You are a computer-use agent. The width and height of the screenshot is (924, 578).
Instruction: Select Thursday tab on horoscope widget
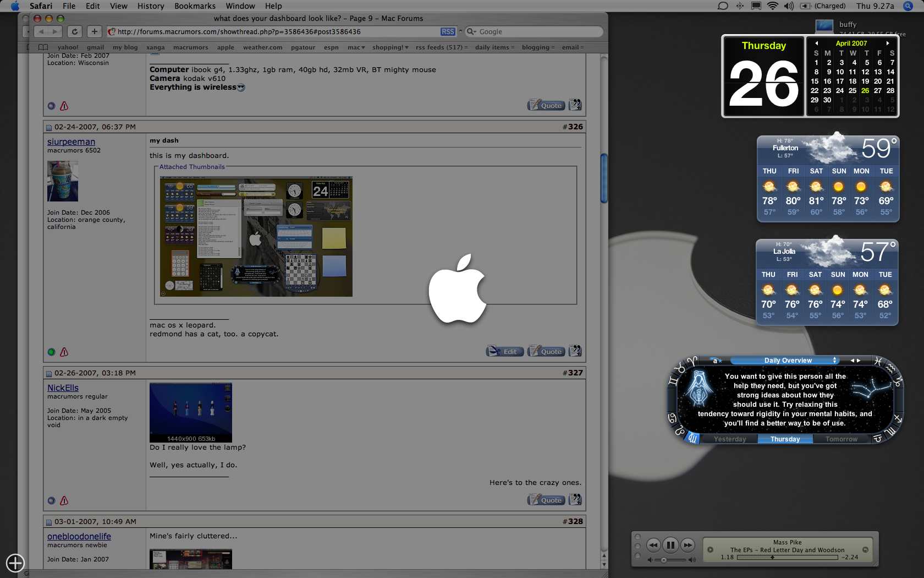click(785, 439)
